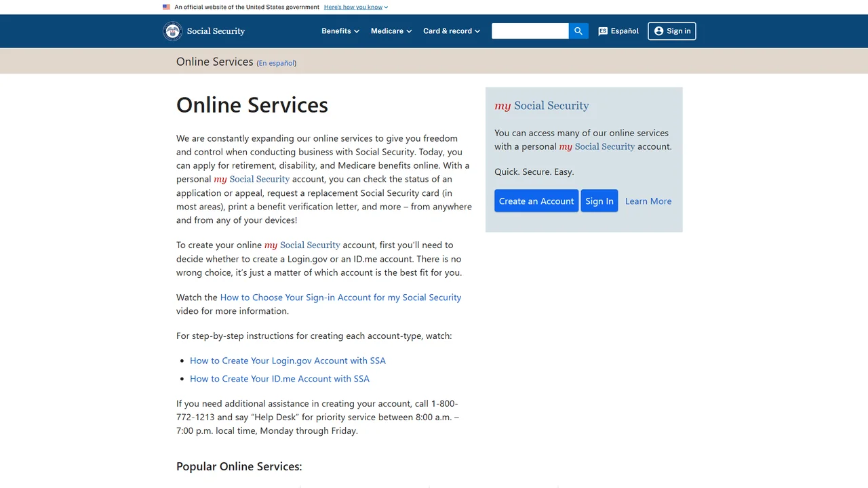
Task: Open "How to Create Your Login.gov Account" link
Action: click(288, 361)
